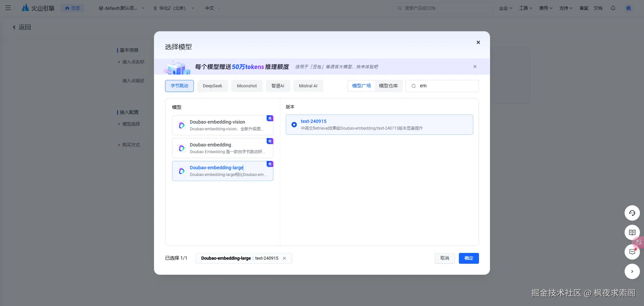Screen dimensions: 644x306
Task: Choose the Doubao-embedding model
Action: tap(223, 148)
